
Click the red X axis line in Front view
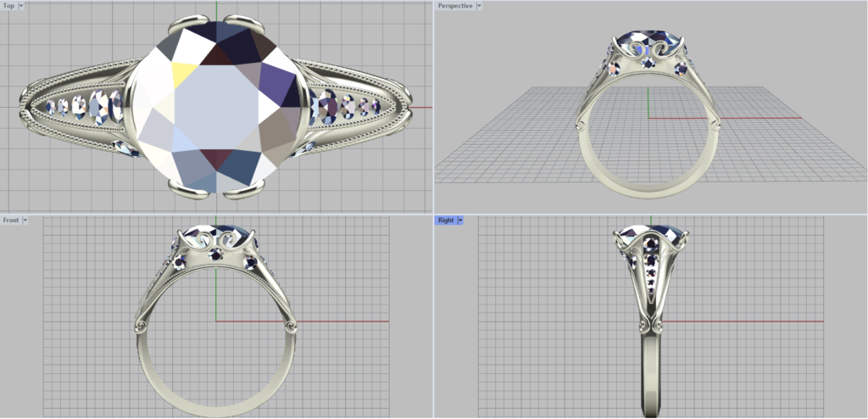pos(339,321)
